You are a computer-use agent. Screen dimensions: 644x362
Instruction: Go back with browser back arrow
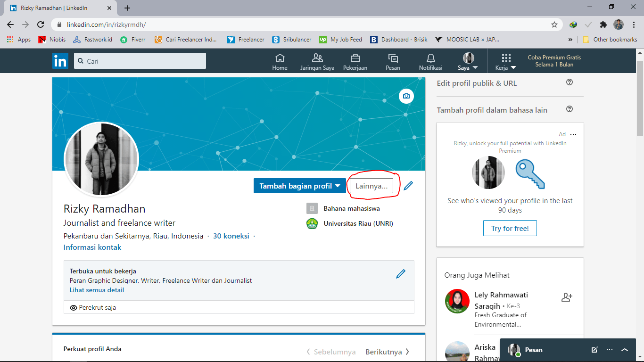click(x=11, y=25)
